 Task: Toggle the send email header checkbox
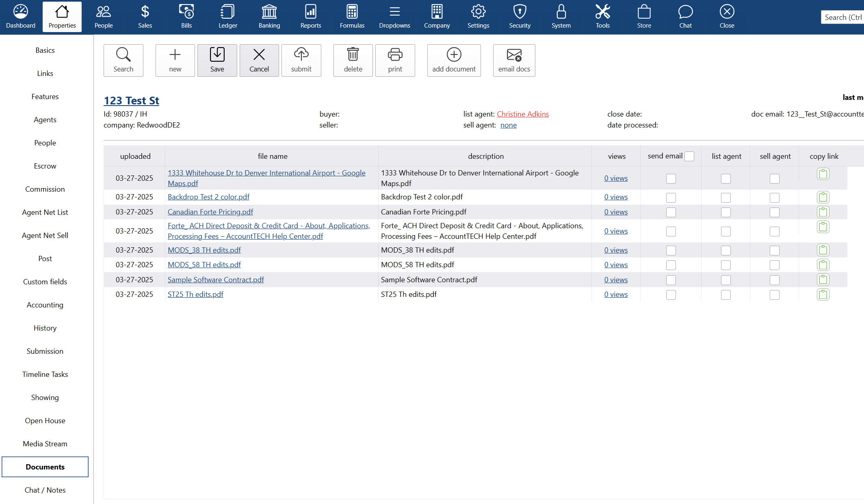click(689, 156)
